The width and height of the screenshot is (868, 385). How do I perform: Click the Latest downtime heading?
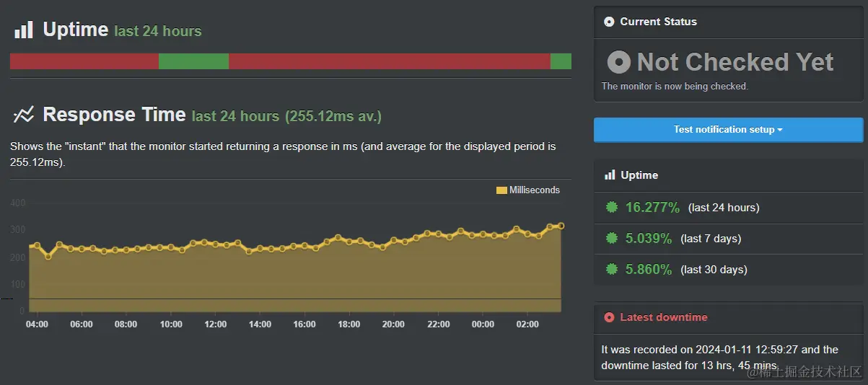(663, 317)
